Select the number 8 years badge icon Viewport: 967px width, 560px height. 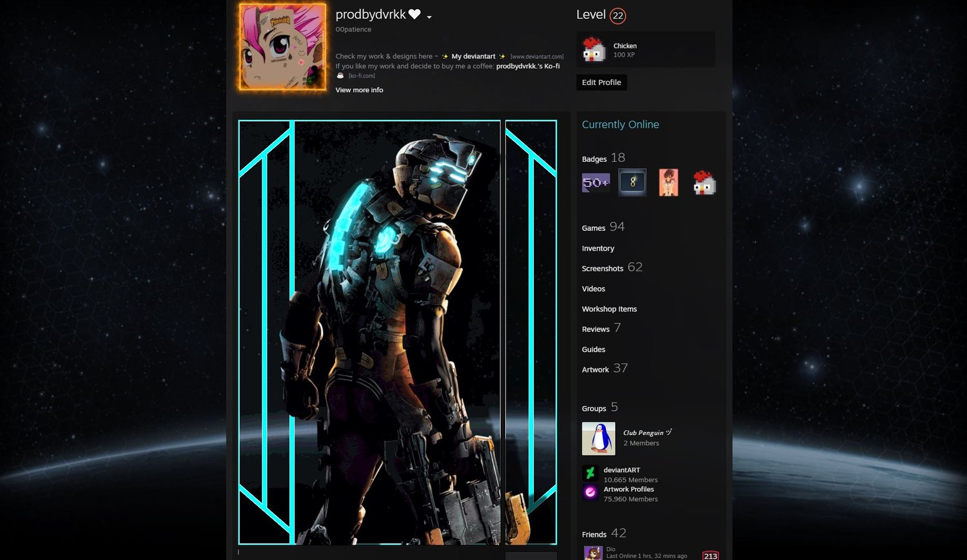click(x=632, y=182)
